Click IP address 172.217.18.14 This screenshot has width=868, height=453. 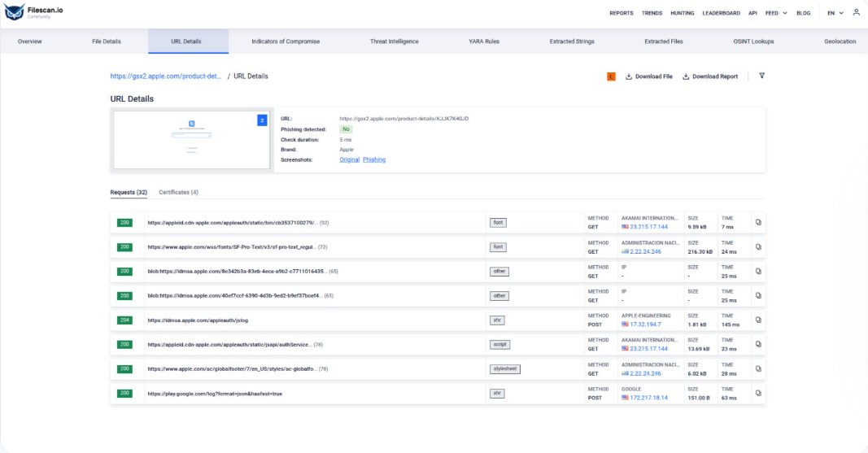tap(649, 398)
